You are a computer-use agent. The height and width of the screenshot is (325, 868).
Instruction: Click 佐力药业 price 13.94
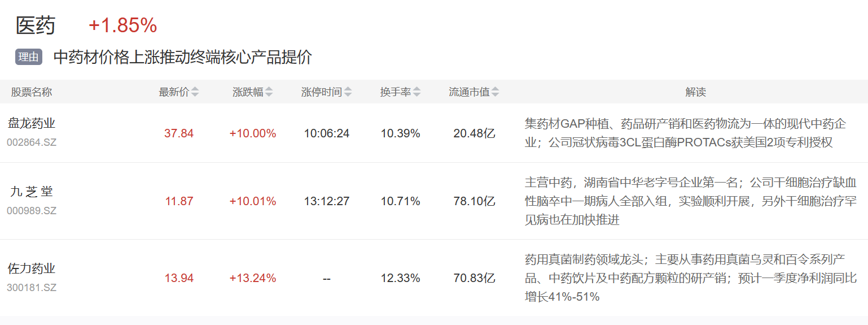(x=179, y=278)
